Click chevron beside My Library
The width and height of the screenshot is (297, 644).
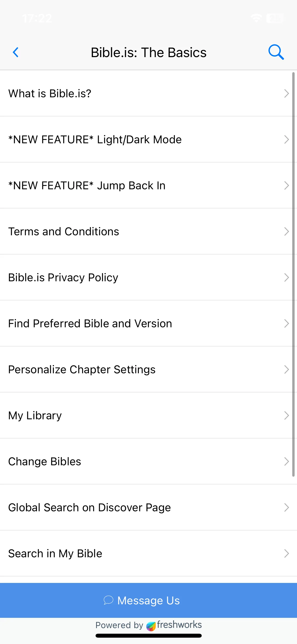(x=286, y=415)
